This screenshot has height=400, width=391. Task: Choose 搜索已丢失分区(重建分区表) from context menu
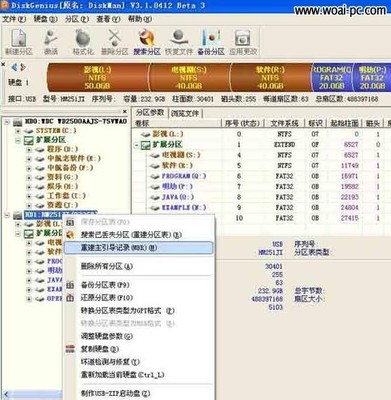138,235
